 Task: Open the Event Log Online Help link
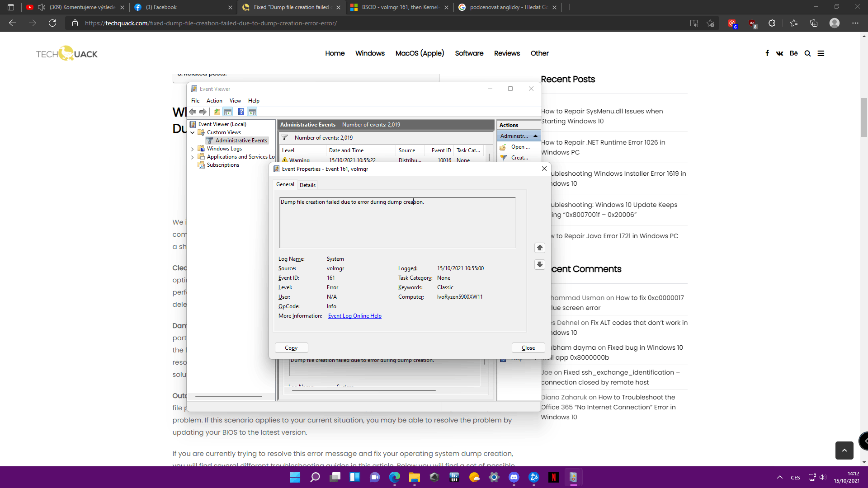(355, 316)
